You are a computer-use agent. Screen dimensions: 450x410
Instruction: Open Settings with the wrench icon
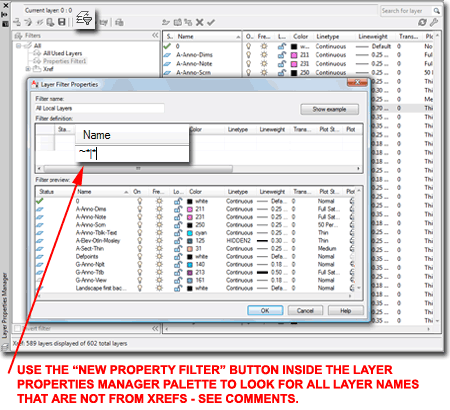pos(434,22)
